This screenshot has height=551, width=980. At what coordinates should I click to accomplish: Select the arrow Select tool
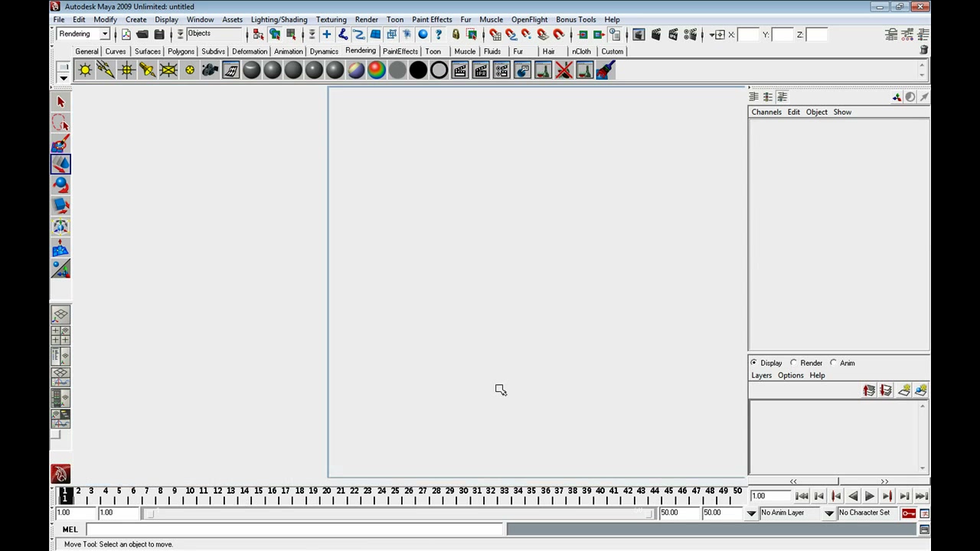(x=60, y=102)
